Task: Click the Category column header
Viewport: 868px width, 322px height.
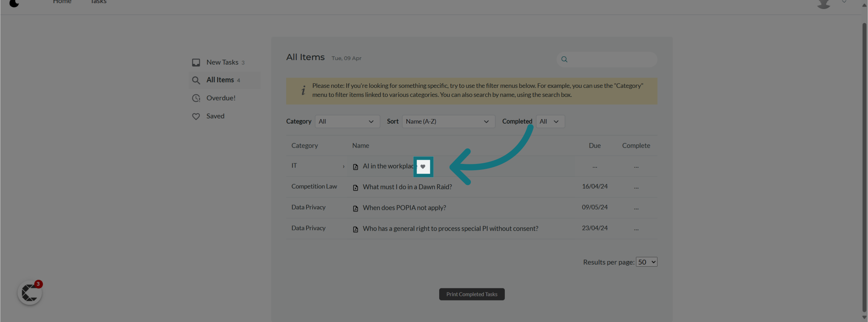Action: (x=304, y=146)
